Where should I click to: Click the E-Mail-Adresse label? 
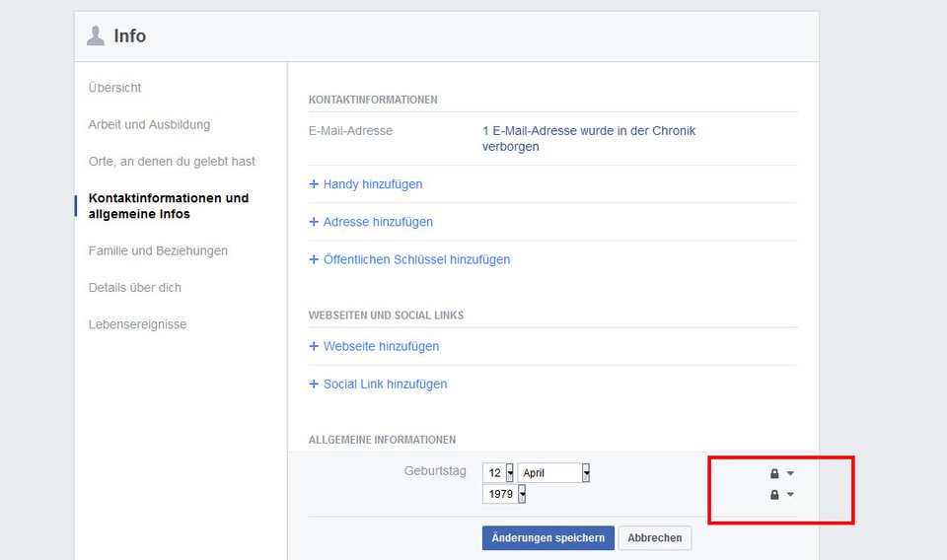(x=350, y=130)
